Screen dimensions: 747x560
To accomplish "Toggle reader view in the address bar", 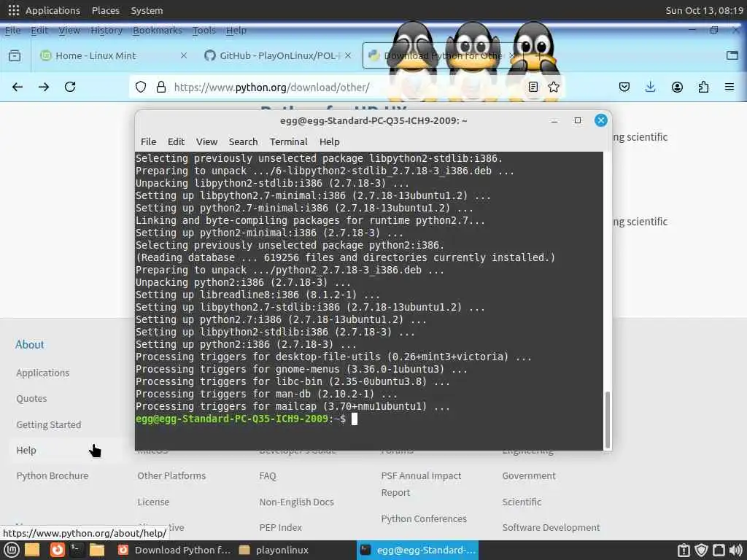I will tap(533, 87).
